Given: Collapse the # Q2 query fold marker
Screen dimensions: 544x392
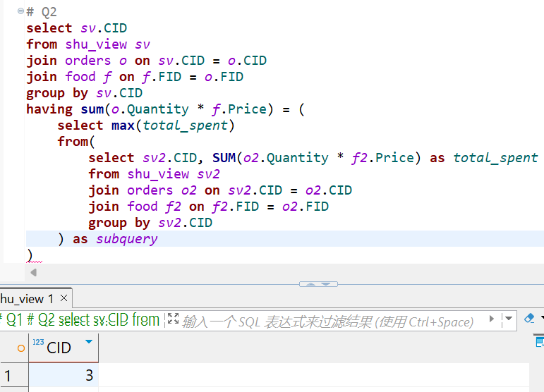Looking at the screenshot, I should coord(20,11).
